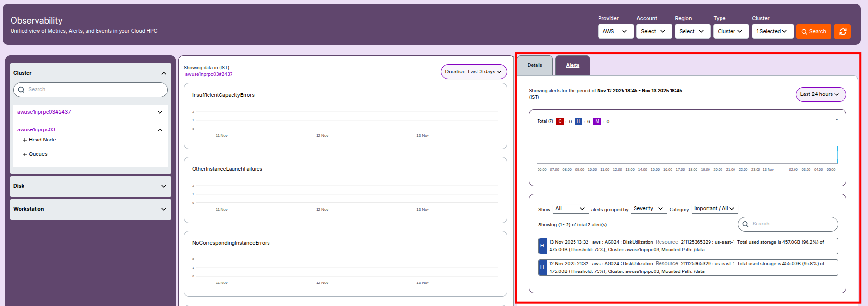Click the orange Search button in the header

(814, 32)
